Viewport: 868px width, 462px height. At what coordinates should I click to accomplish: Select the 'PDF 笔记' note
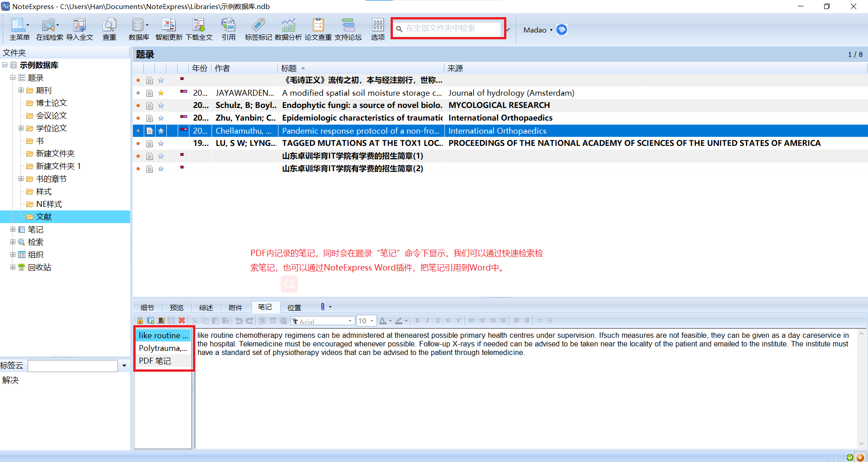point(163,361)
